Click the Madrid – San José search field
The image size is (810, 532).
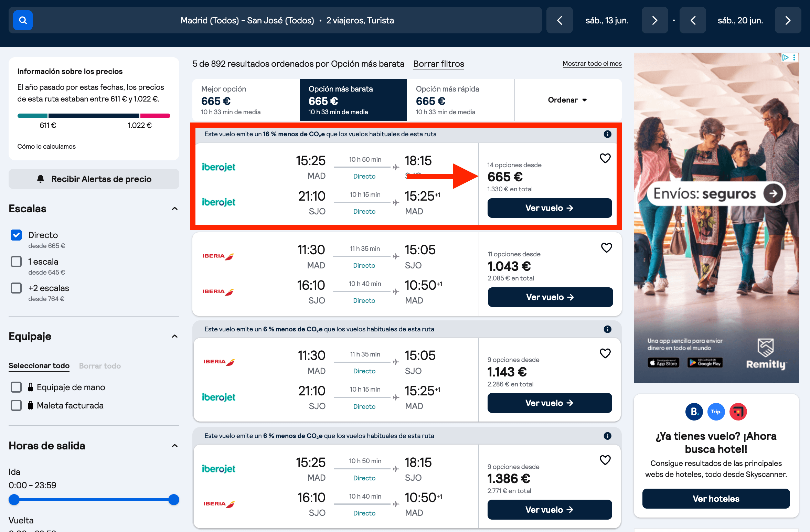(275, 20)
